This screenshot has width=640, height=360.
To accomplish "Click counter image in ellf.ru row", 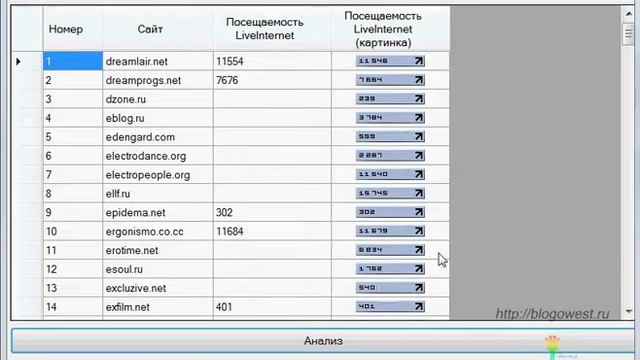I will point(390,193).
